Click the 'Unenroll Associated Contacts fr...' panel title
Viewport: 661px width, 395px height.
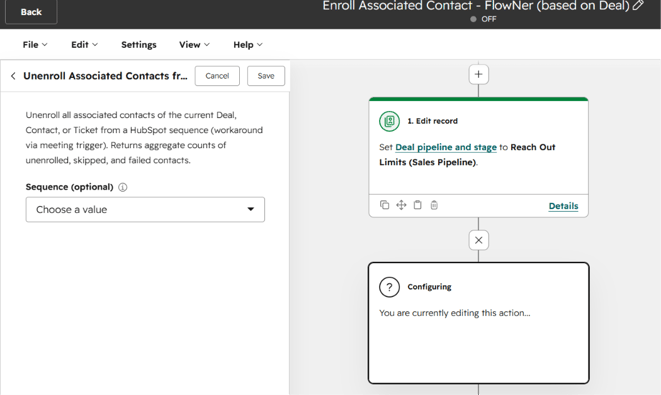[105, 76]
